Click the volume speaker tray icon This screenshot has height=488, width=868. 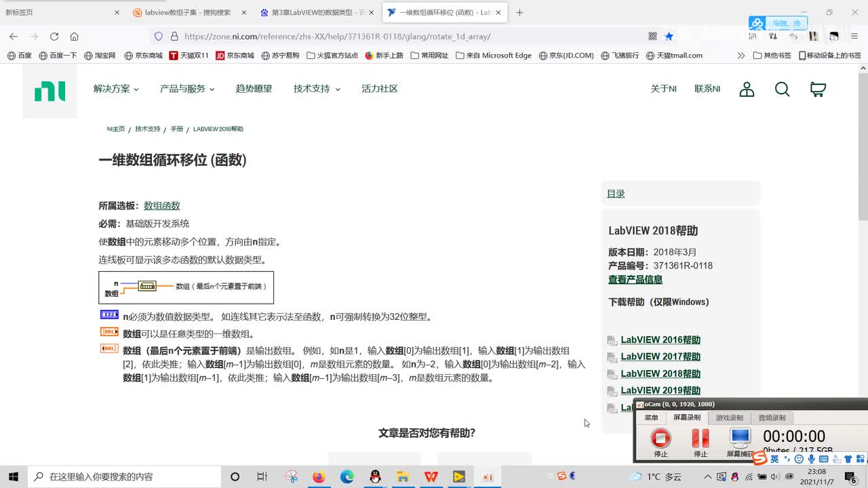tap(776, 476)
